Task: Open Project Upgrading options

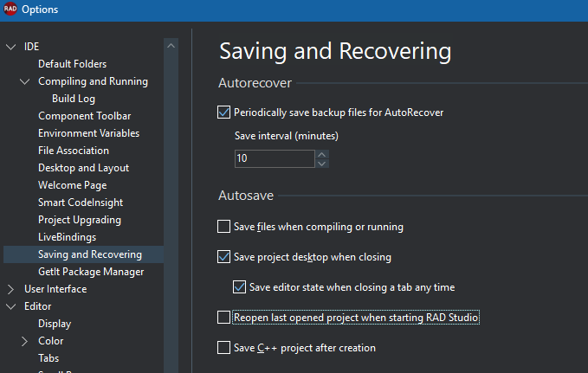Action: [80, 220]
